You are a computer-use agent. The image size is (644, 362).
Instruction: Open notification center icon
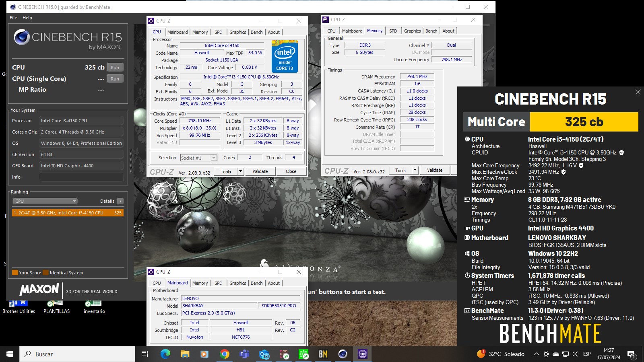click(631, 354)
